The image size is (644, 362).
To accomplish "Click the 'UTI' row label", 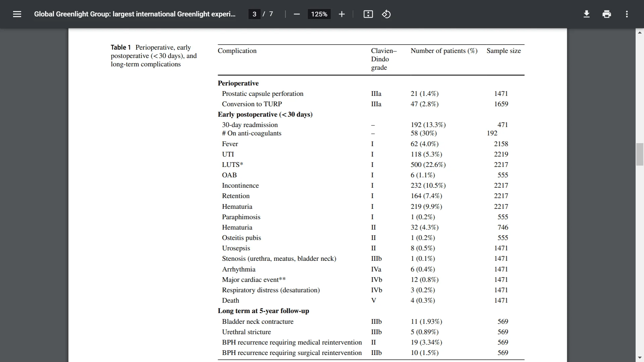I will click(228, 154).
